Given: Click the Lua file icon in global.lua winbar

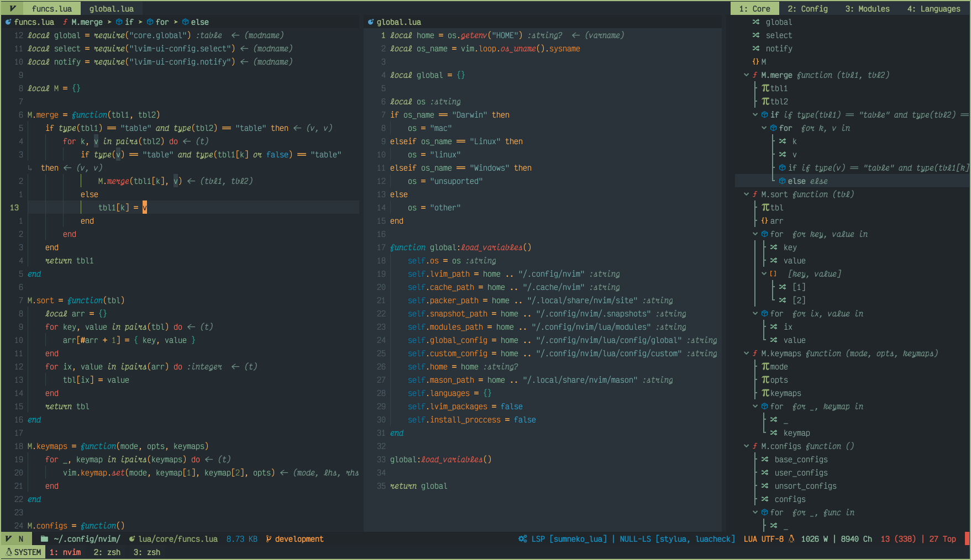Looking at the screenshot, I should point(371,22).
